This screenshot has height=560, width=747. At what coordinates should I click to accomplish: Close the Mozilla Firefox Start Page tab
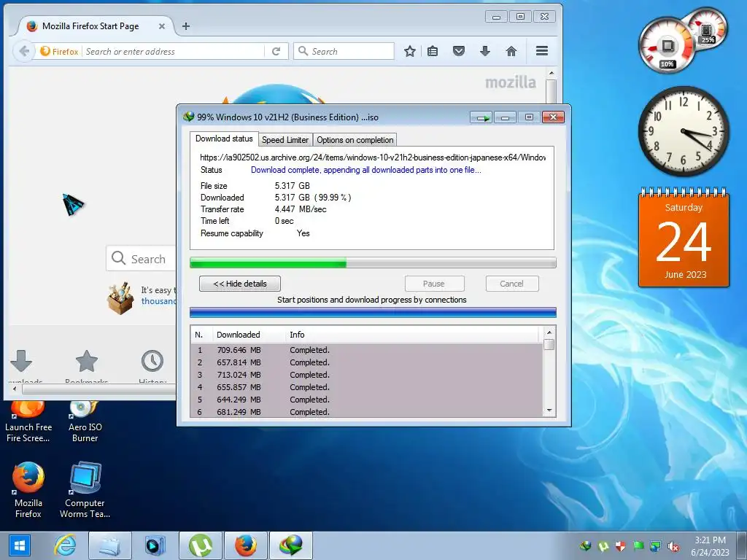[x=162, y=26]
